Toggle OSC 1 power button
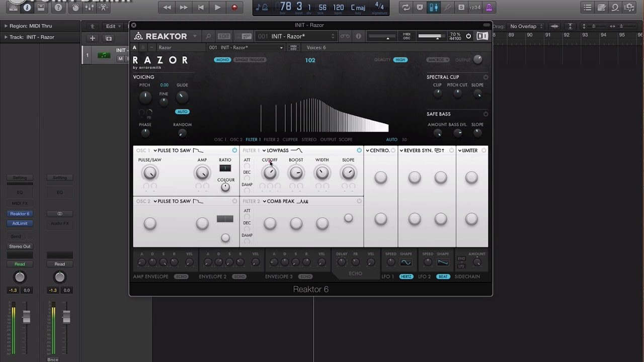The image size is (644, 362). tap(234, 150)
